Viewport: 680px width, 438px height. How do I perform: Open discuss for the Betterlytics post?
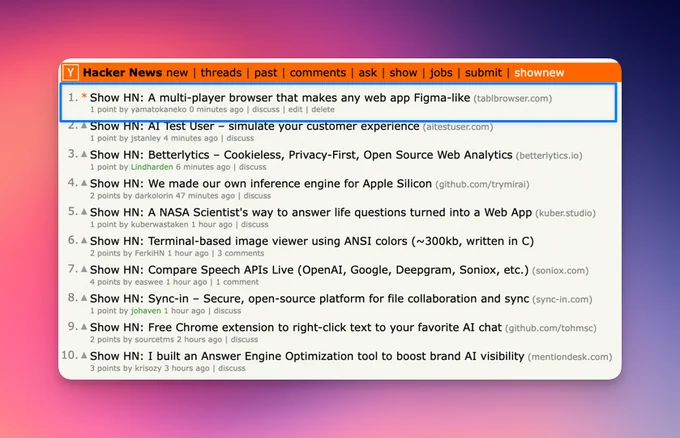(252, 167)
